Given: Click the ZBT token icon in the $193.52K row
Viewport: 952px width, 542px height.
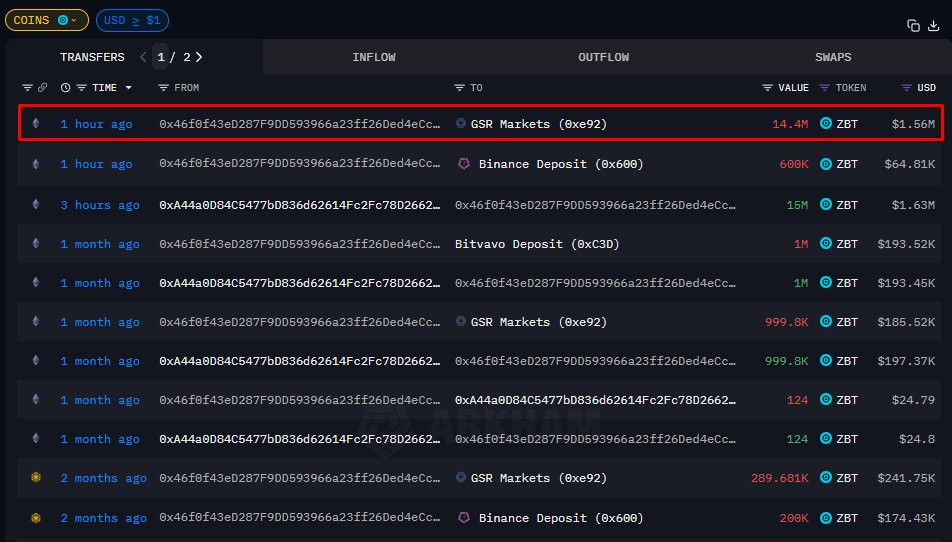Looking at the screenshot, I should pyautogui.click(x=826, y=243).
